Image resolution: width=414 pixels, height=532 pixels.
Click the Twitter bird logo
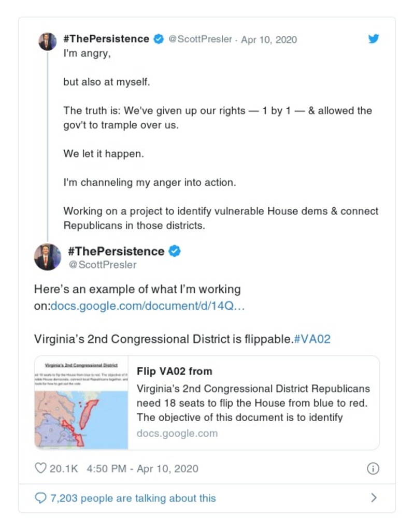(x=374, y=39)
